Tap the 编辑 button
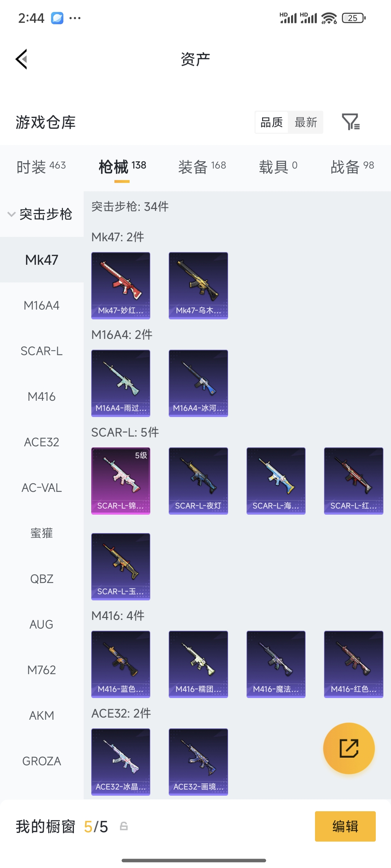The height and width of the screenshot is (868, 391). (x=345, y=826)
